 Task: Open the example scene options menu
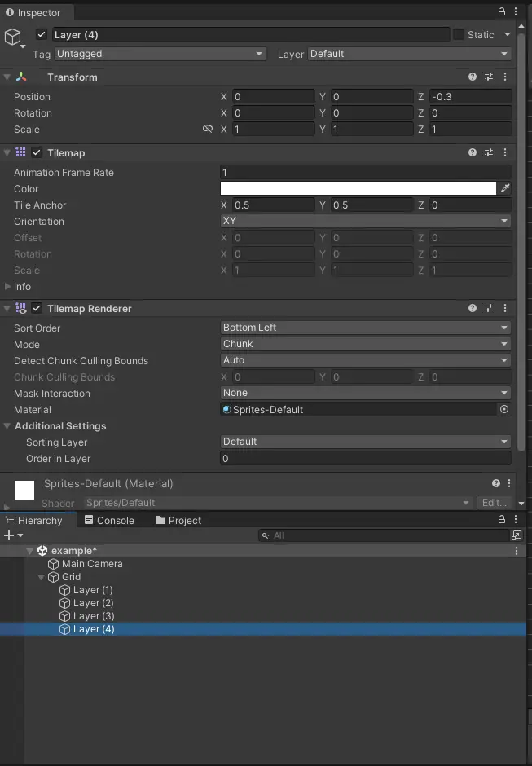517,551
